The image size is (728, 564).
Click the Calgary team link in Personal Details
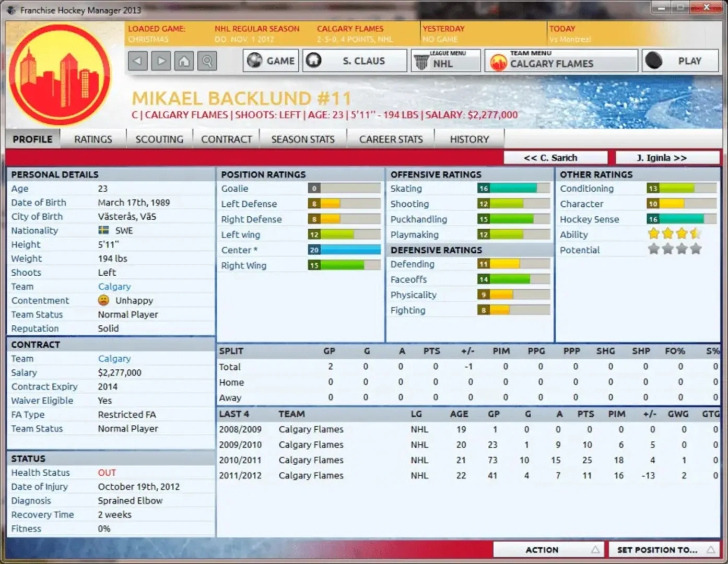[114, 287]
